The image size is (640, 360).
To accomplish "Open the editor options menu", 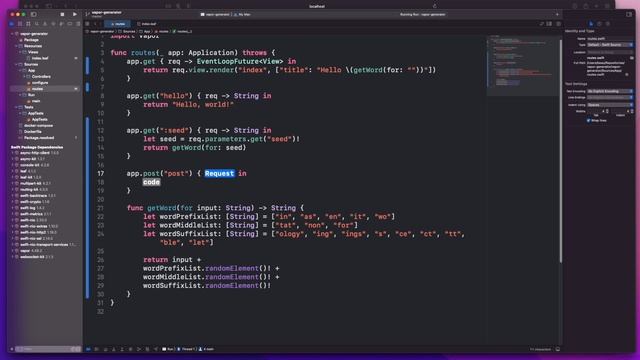I will (x=549, y=24).
